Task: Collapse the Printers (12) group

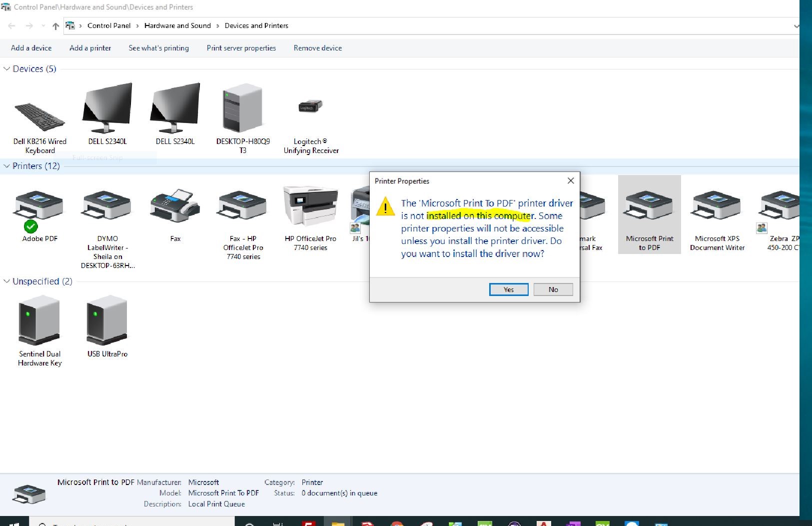Action: 6,166
